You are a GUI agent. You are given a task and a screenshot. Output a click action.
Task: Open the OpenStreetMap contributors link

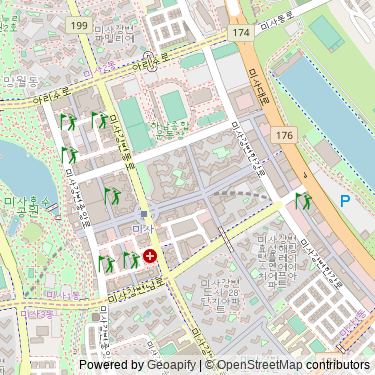pos(293,365)
